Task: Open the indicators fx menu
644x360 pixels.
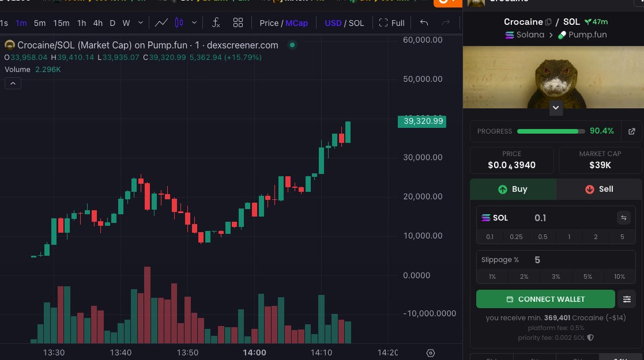Action: 216,22
